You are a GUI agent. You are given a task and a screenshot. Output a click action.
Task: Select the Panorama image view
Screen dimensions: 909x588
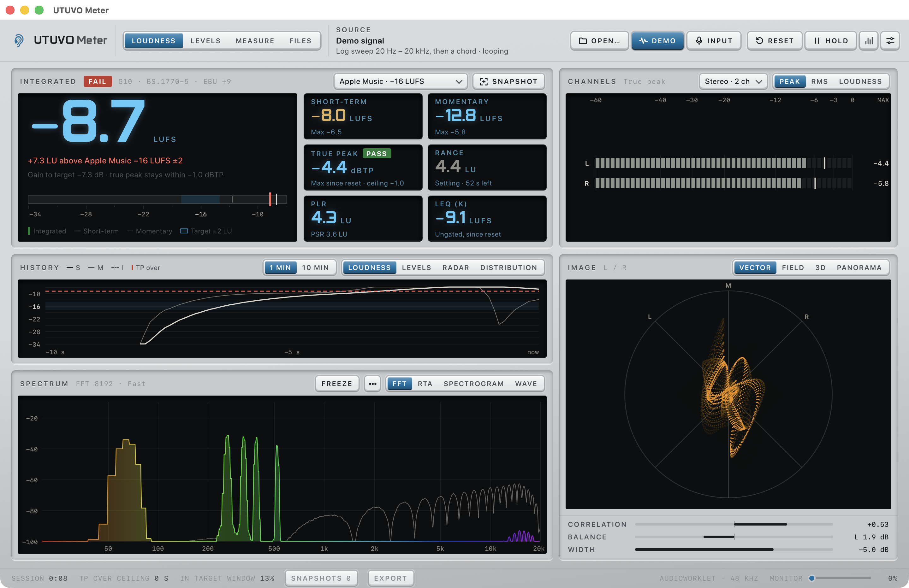click(859, 268)
